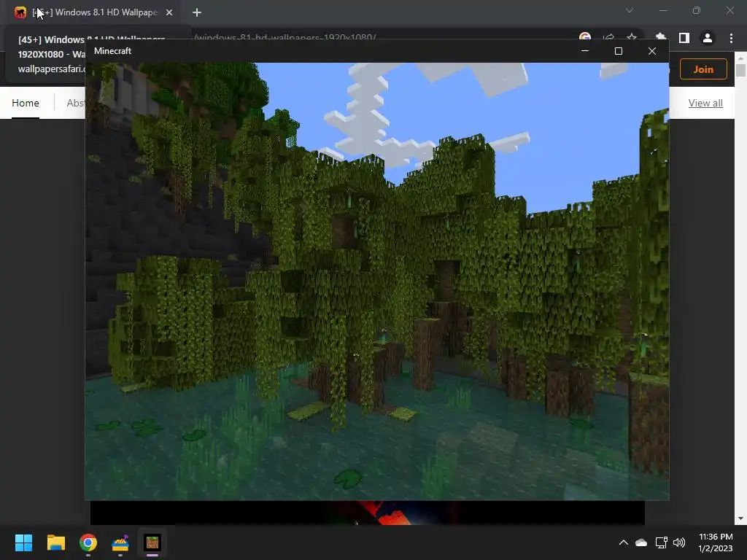Show hidden system tray icons
The height and width of the screenshot is (560, 747).
623,542
